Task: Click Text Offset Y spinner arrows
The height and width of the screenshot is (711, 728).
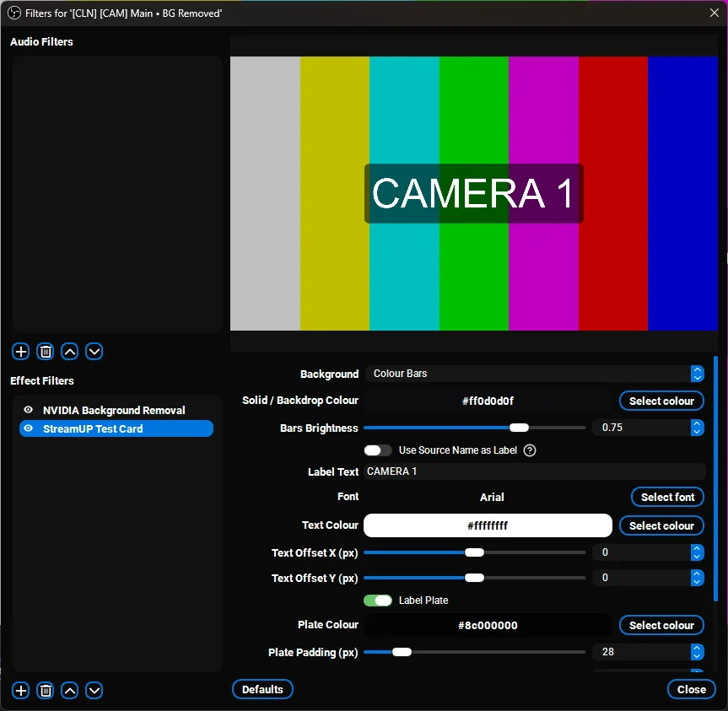Action: [697, 578]
